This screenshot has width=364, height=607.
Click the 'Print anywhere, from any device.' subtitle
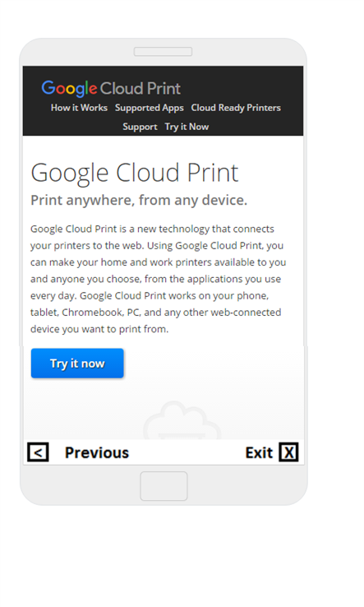[x=139, y=200]
